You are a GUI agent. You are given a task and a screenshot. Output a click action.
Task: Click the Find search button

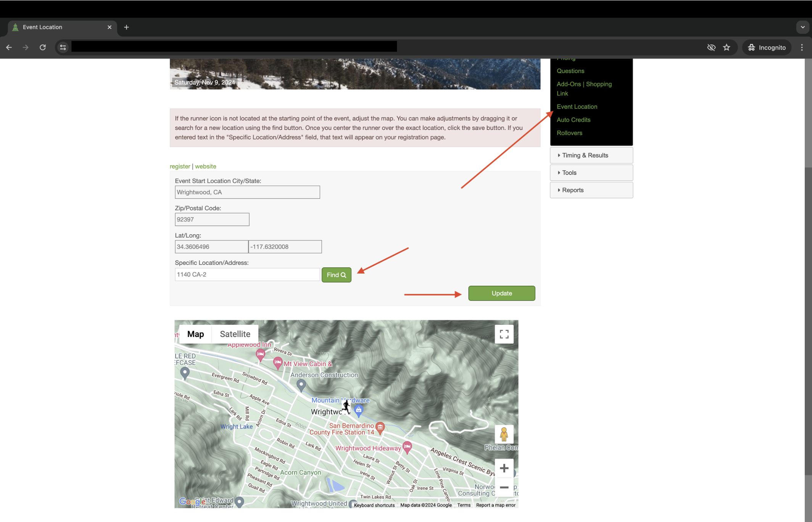tap(337, 275)
